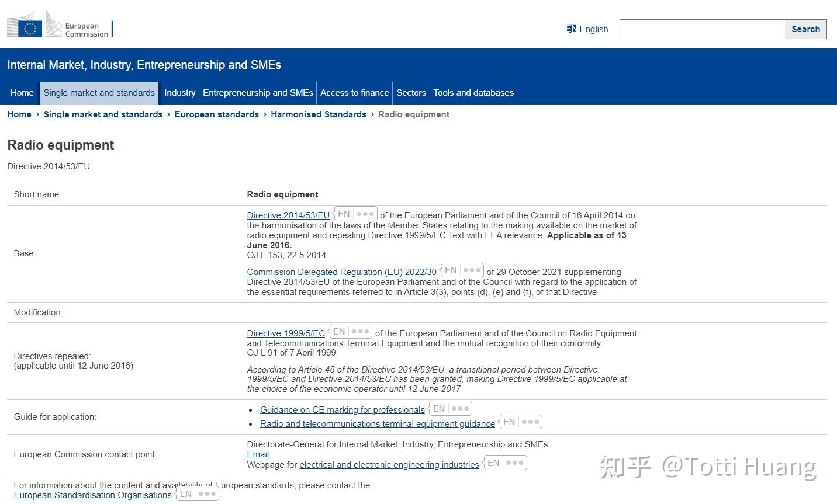This screenshot has height=504, width=837.
Task: Click the language selector icon beside English
Action: click(x=571, y=29)
